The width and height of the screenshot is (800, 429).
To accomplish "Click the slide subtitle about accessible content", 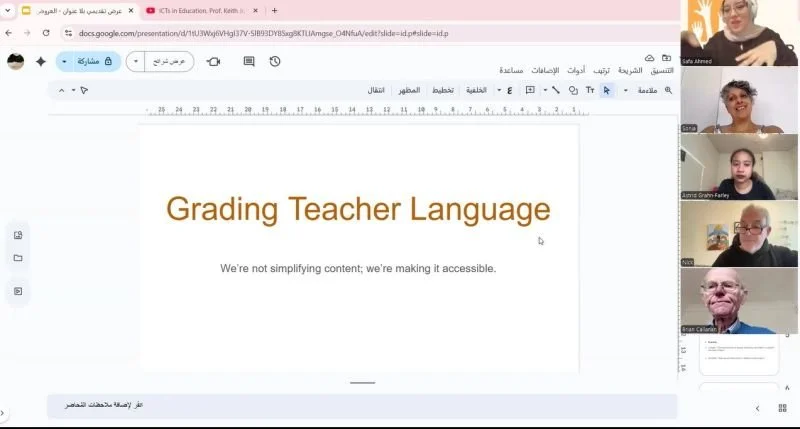I will [x=358, y=268].
